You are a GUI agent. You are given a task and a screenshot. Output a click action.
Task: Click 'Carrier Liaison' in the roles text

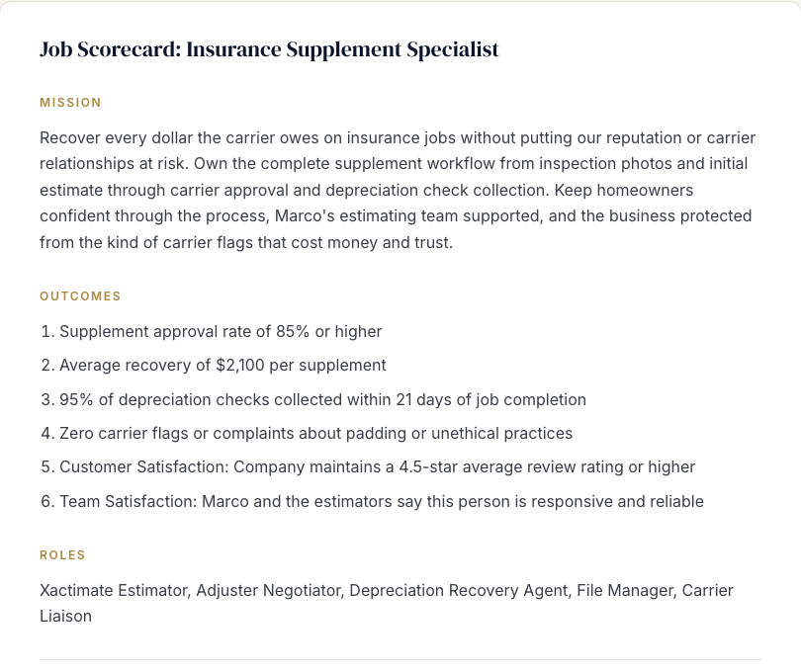tap(707, 590)
